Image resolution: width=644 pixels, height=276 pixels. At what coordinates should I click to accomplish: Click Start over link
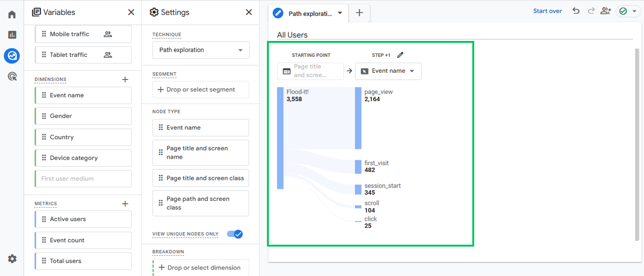point(547,11)
